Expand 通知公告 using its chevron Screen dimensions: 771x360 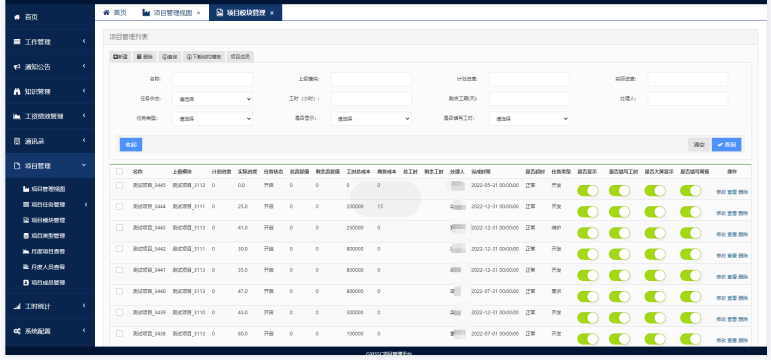(84, 67)
